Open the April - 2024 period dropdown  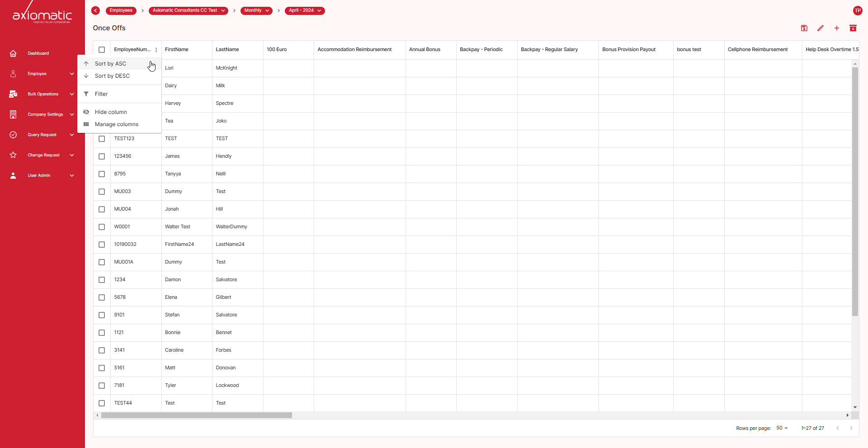click(x=304, y=10)
